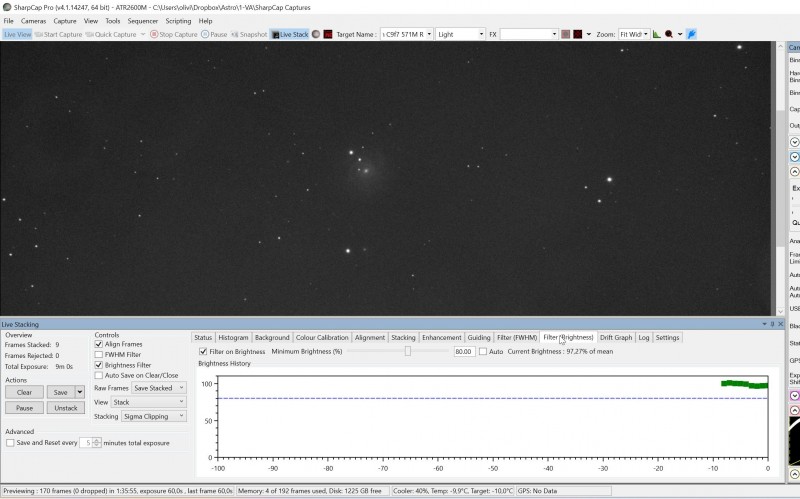Click the Pause button in Actions

click(24, 408)
